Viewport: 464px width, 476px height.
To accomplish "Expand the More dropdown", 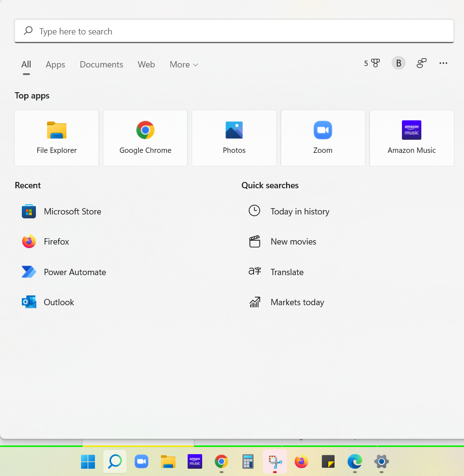I will tap(183, 64).
